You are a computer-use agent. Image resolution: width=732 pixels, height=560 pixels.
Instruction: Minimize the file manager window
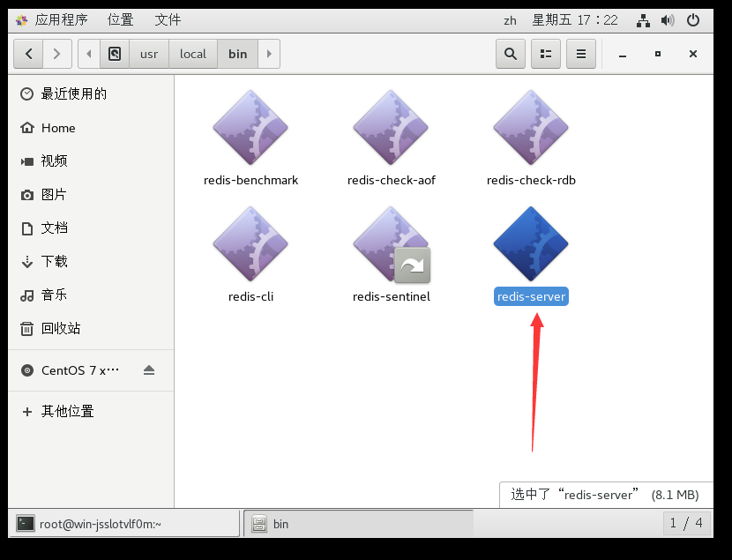click(623, 55)
